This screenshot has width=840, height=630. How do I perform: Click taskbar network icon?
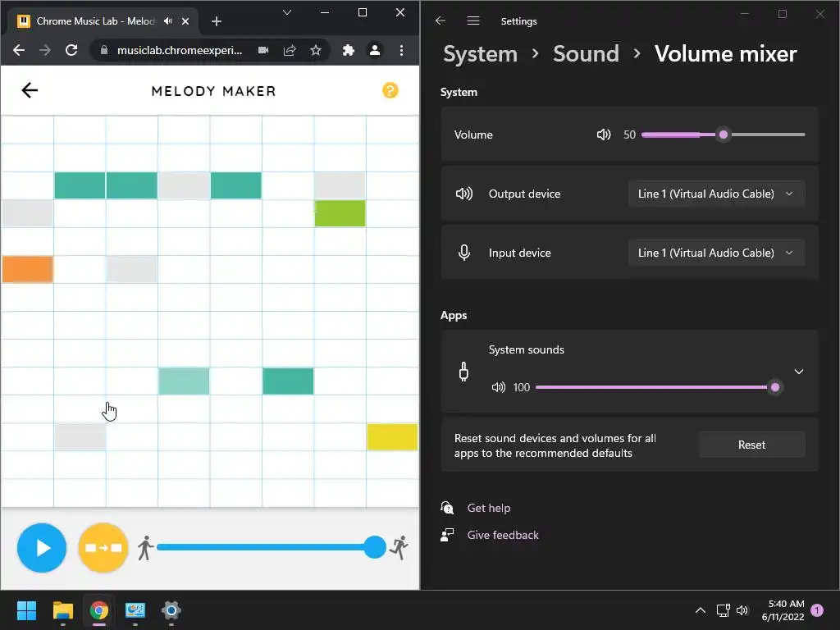click(x=724, y=610)
